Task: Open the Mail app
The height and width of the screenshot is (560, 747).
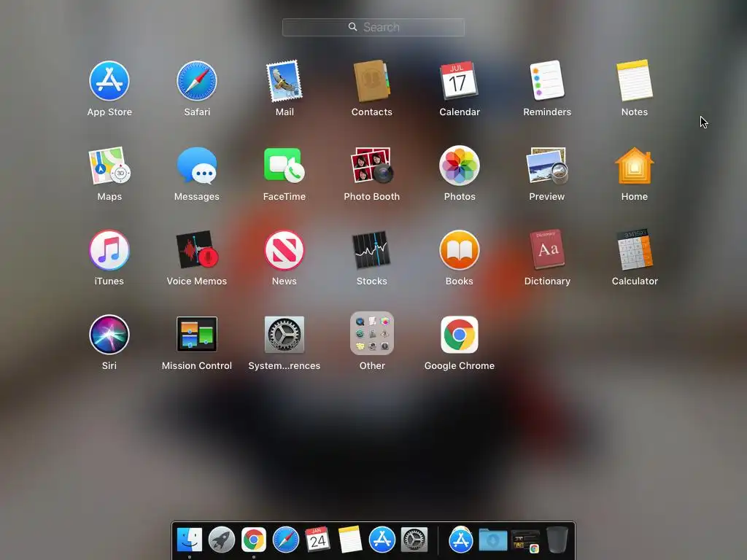Action: point(285,81)
